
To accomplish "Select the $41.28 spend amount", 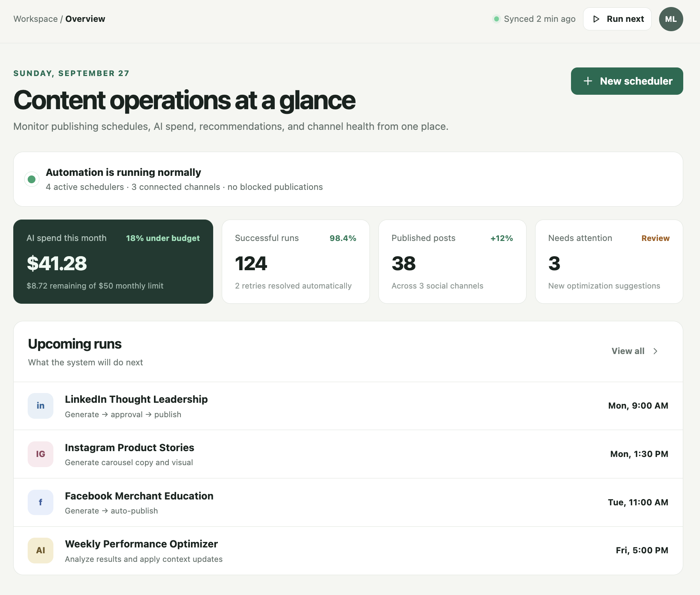I will [57, 264].
